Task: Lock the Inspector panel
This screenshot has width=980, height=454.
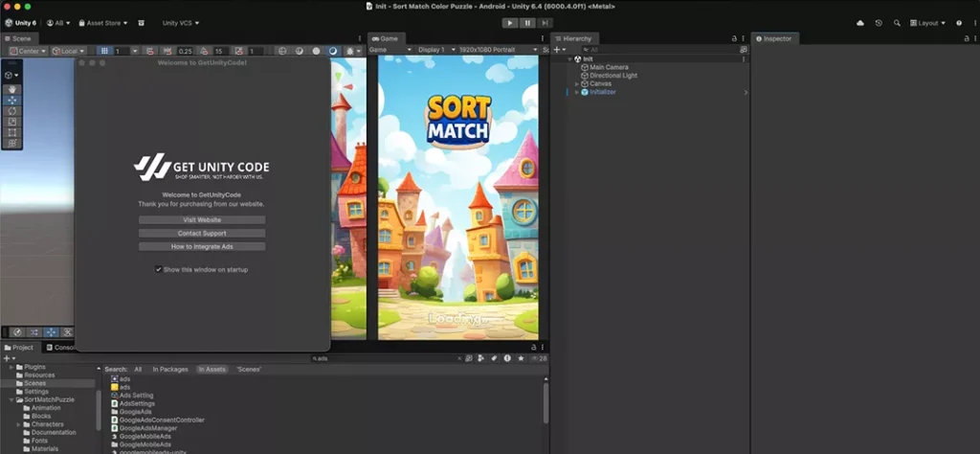Action: pyautogui.click(x=967, y=38)
